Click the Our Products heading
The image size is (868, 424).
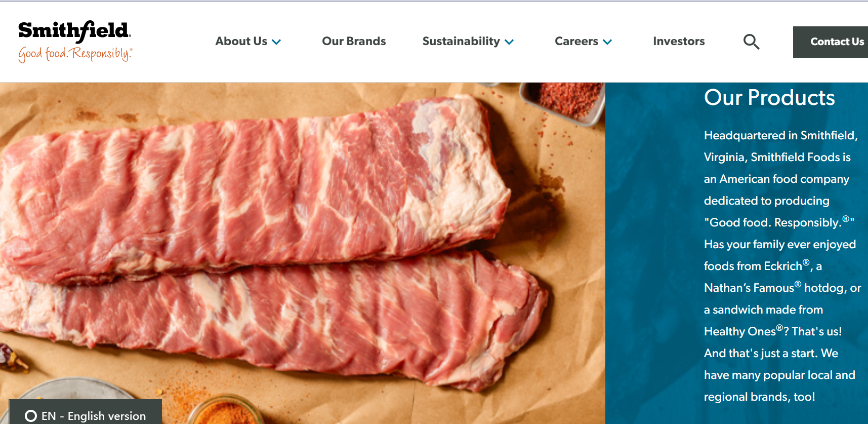(x=769, y=97)
